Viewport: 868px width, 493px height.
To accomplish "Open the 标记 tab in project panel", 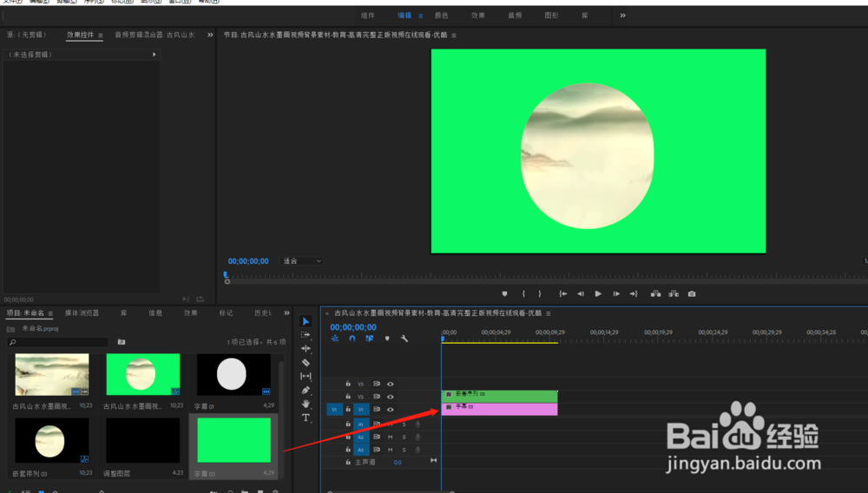I will 226,313.
